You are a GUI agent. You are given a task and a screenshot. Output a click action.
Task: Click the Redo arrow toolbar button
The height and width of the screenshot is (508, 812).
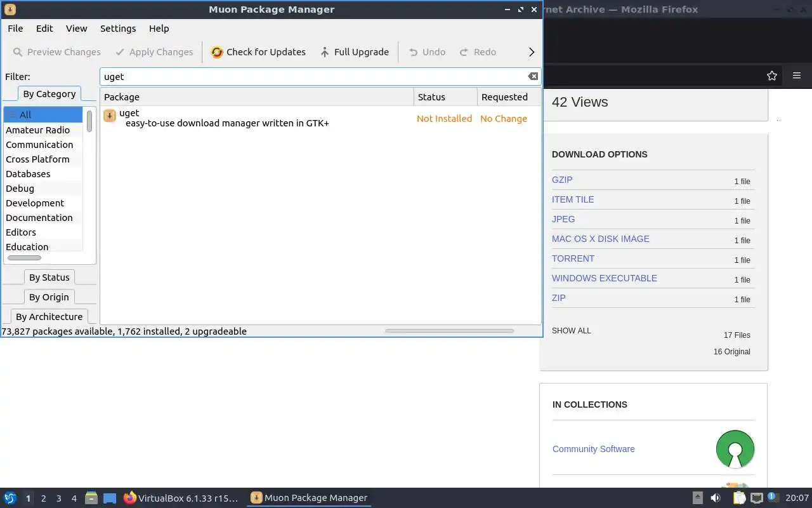pos(478,52)
